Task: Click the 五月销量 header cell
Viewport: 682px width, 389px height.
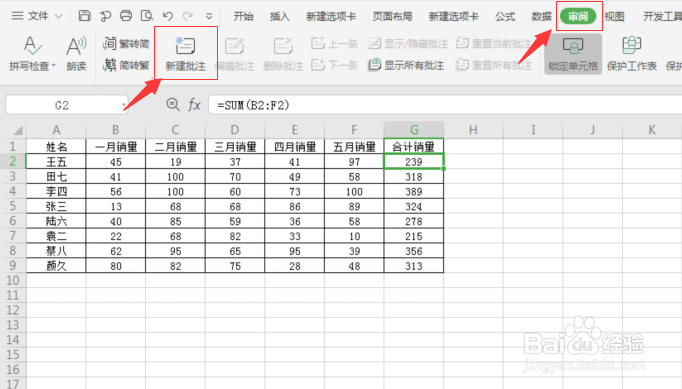Action: 354,147
